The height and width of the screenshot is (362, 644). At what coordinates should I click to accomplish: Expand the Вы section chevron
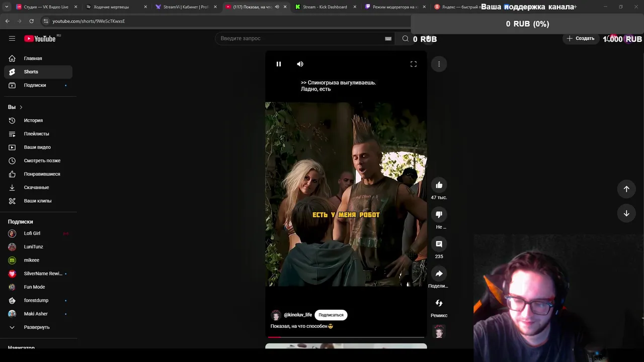[21, 107]
